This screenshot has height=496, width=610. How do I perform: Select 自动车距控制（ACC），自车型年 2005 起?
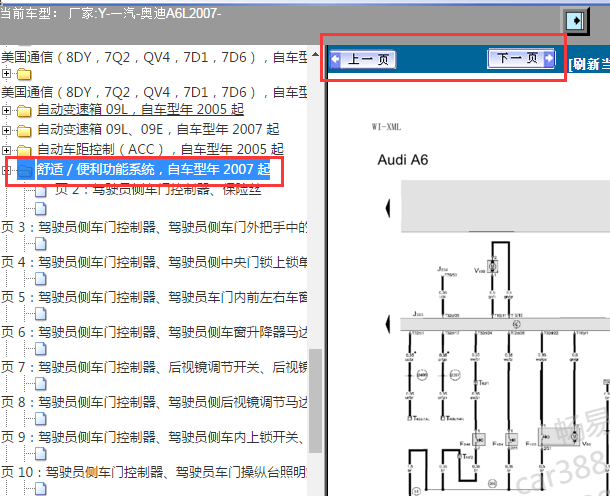click(160, 149)
